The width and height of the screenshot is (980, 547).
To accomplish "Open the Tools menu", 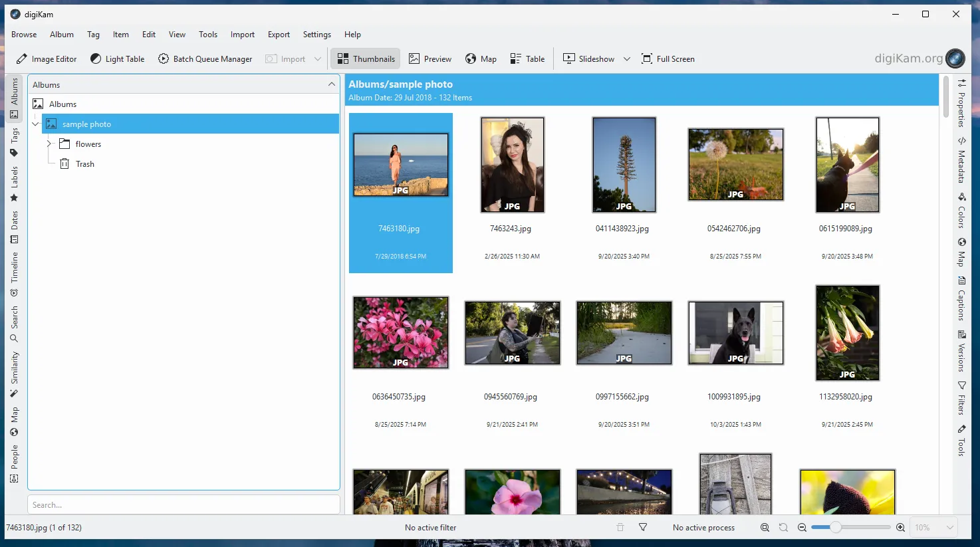I will coord(207,34).
